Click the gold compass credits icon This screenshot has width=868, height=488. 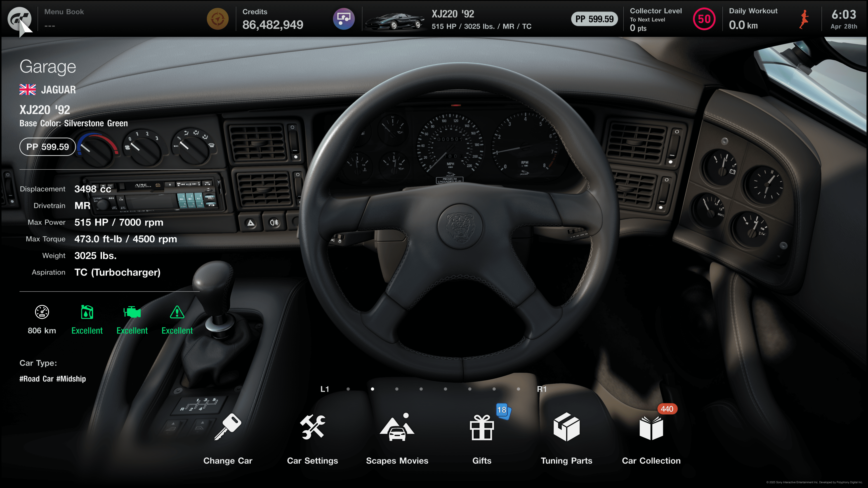pos(217,19)
